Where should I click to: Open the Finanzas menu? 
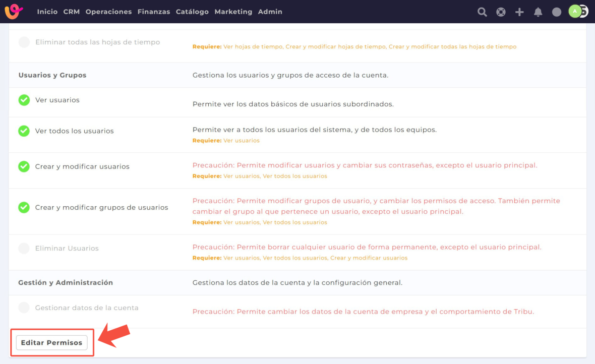(154, 12)
